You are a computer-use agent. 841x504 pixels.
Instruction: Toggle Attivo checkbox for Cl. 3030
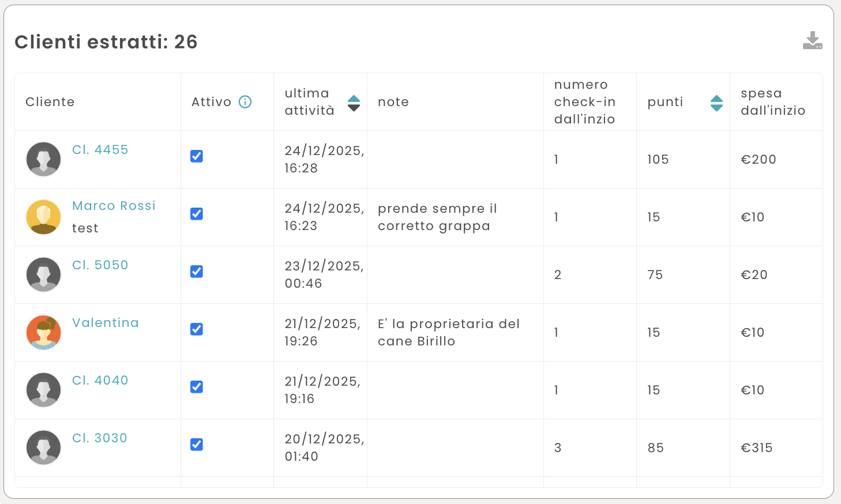pyautogui.click(x=197, y=445)
